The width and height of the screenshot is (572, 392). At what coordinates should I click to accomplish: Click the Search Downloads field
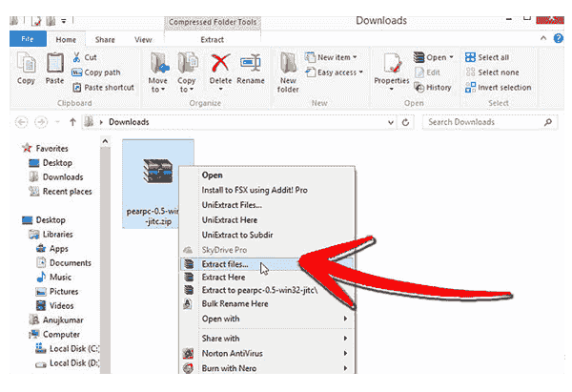tap(490, 122)
